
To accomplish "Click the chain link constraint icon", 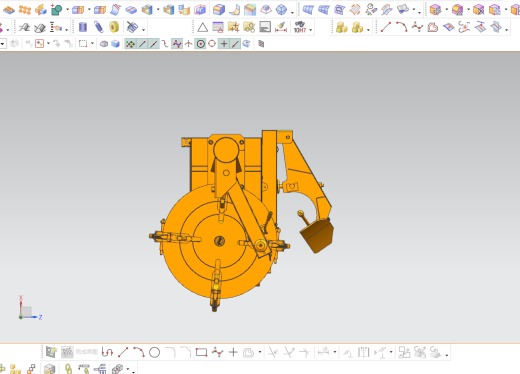I will coord(68,369).
